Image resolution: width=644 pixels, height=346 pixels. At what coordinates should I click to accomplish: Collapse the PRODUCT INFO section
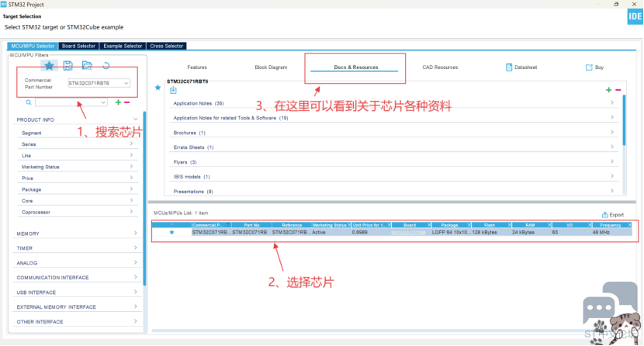tap(135, 119)
